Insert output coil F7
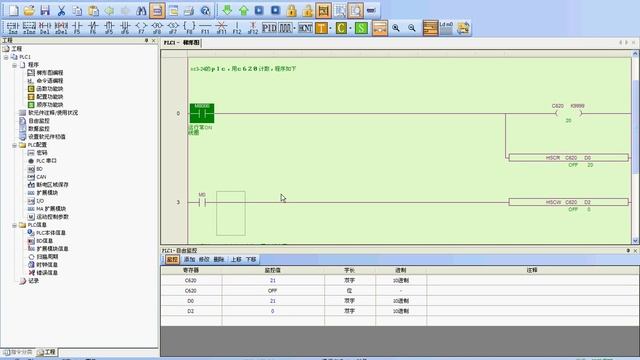This screenshot has height=360, width=640. point(141,28)
